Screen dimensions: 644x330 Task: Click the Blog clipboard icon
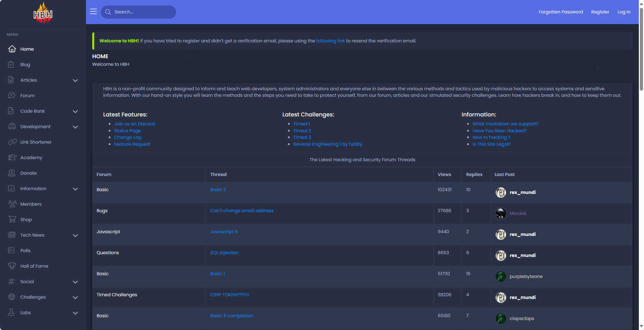(11, 64)
